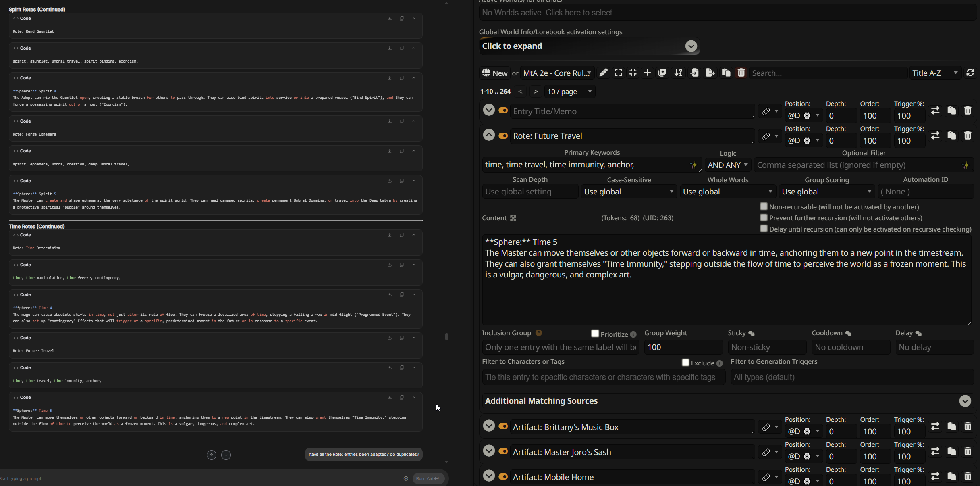Toggle enabled state of Artifact: Master Joro's Sash

[x=503, y=451]
